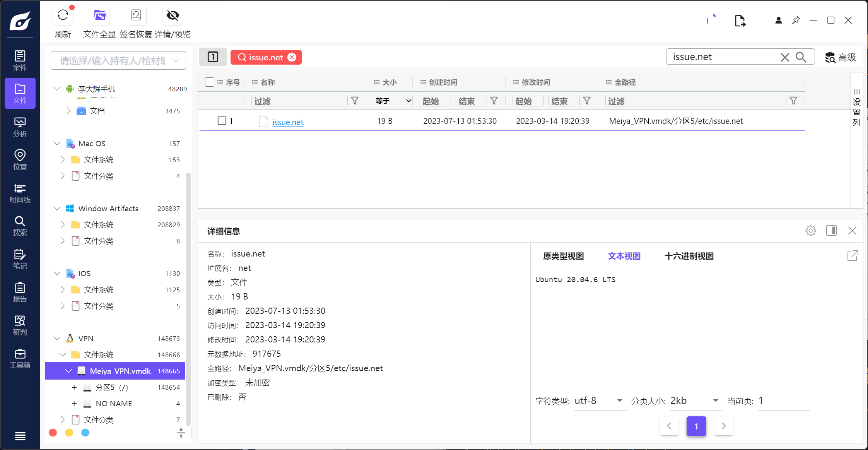
Task: Collapse the Window Artifacts tree node
Action: (57, 209)
